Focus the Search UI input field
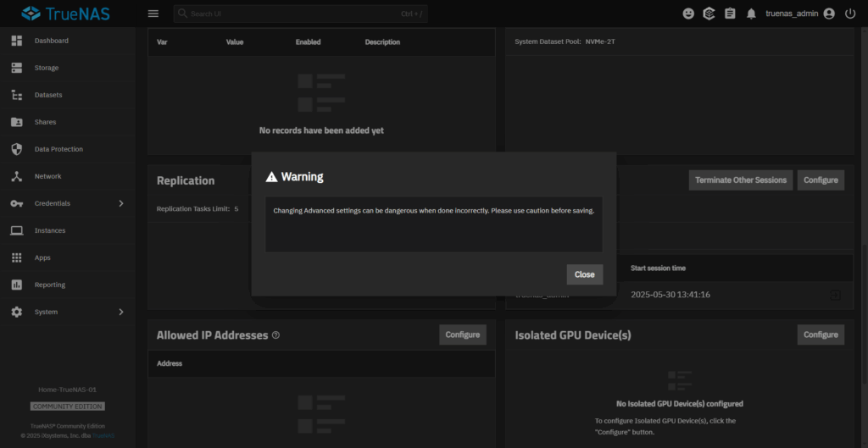868x448 pixels. pos(288,14)
